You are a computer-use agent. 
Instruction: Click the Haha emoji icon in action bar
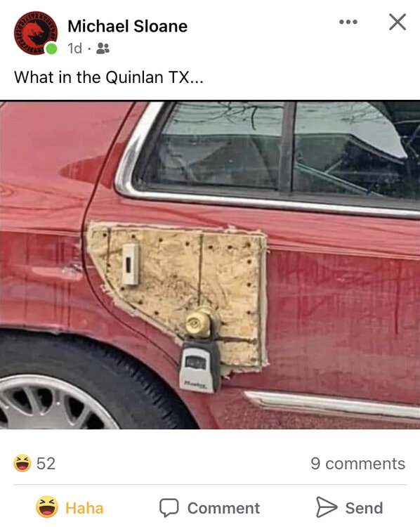click(46, 507)
